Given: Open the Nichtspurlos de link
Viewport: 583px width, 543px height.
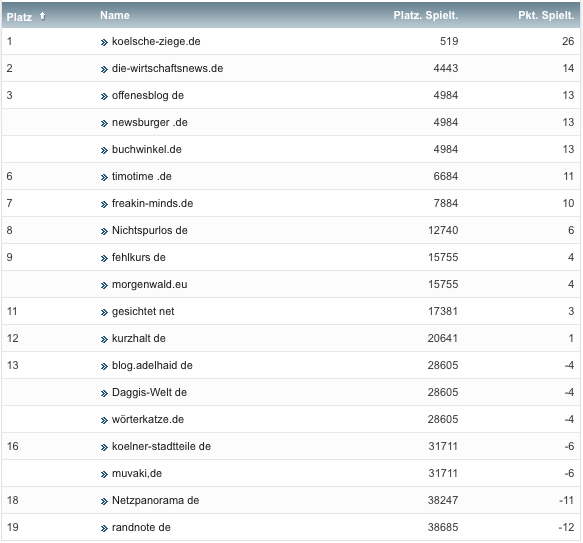Looking at the screenshot, I should tap(149, 230).
